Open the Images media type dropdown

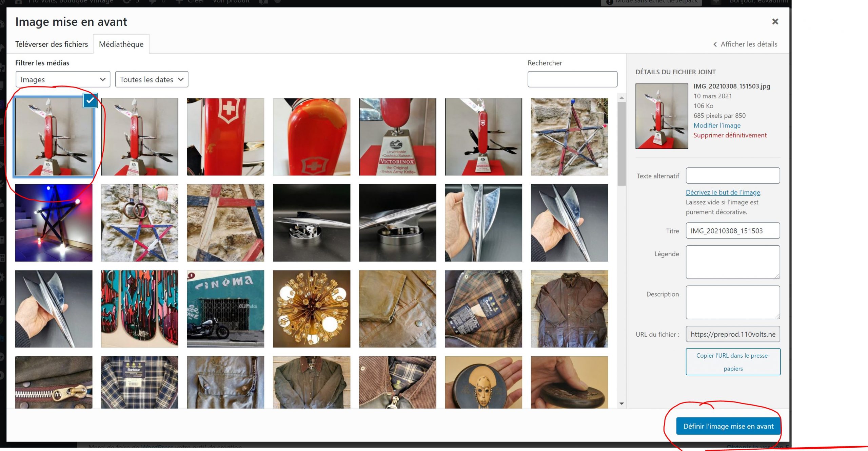(63, 79)
